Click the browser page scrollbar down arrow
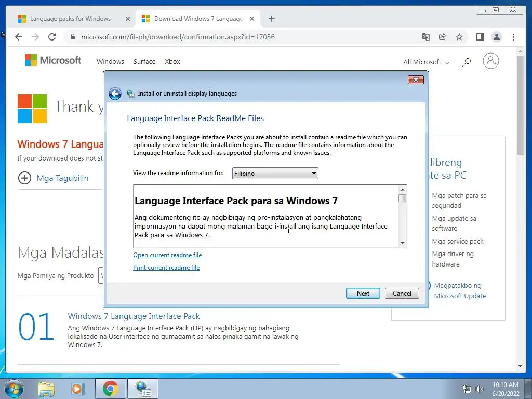 521,366
